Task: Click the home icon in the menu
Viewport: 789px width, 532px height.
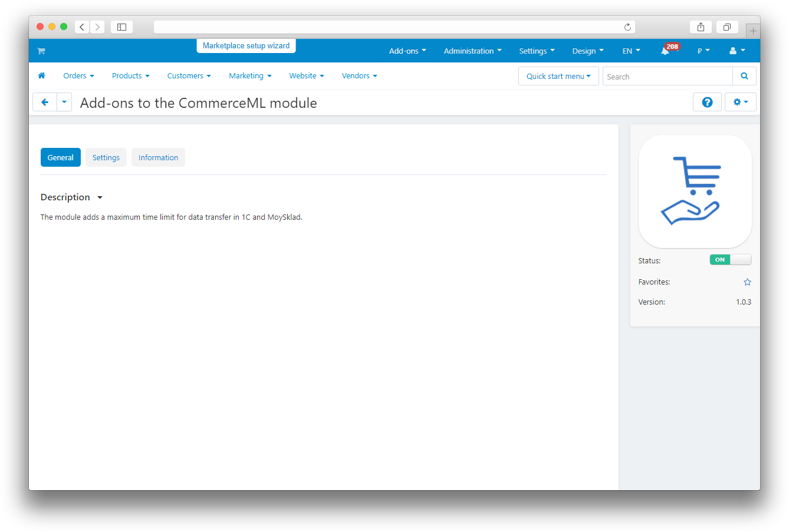Action: coord(42,76)
